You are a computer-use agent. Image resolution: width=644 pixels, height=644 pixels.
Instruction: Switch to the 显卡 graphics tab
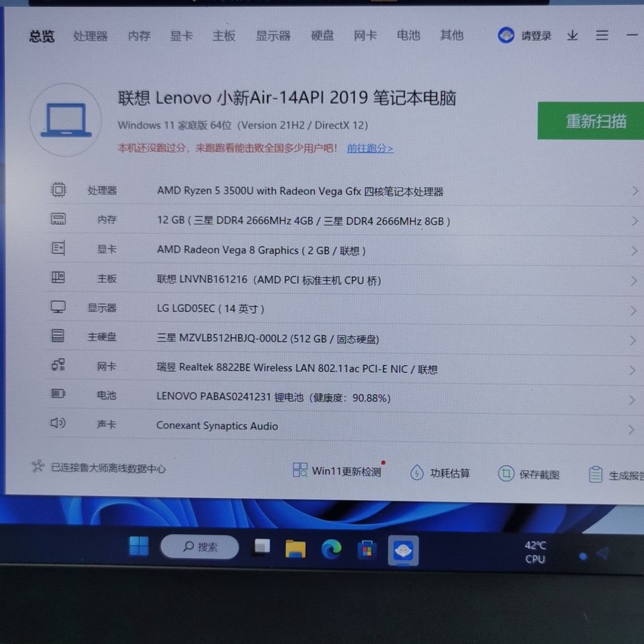182,36
